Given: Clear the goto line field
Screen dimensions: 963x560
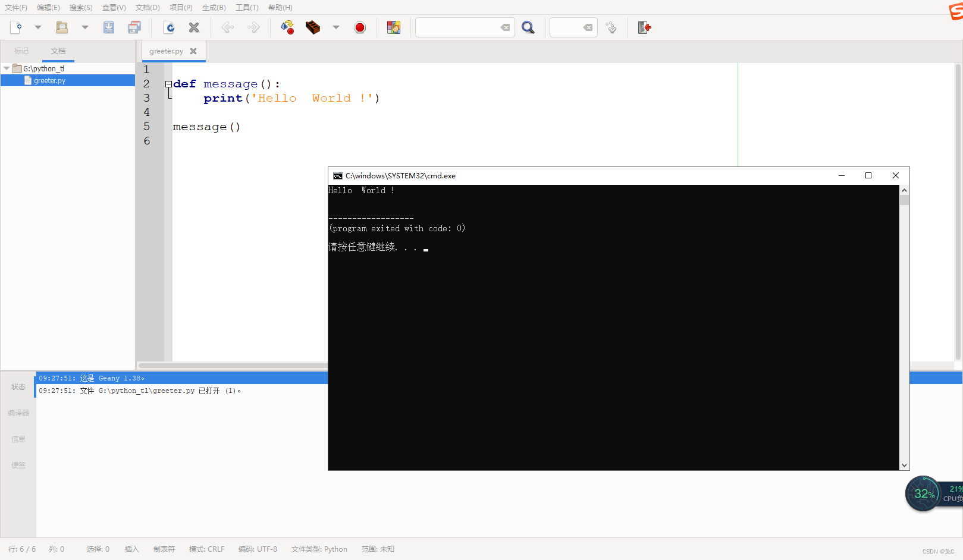Looking at the screenshot, I should [588, 27].
